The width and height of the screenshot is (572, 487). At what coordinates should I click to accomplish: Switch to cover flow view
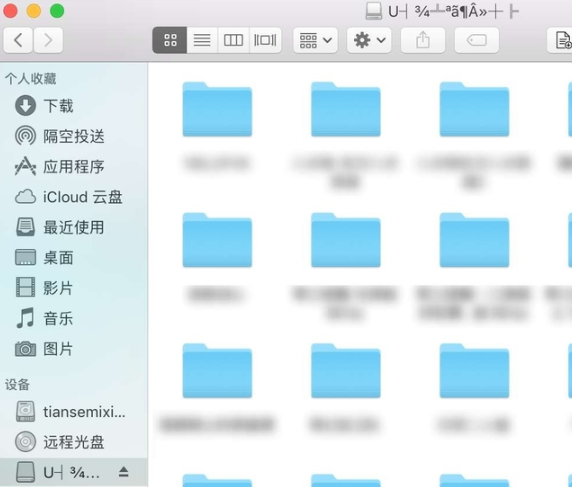click(x=265, y=40)
